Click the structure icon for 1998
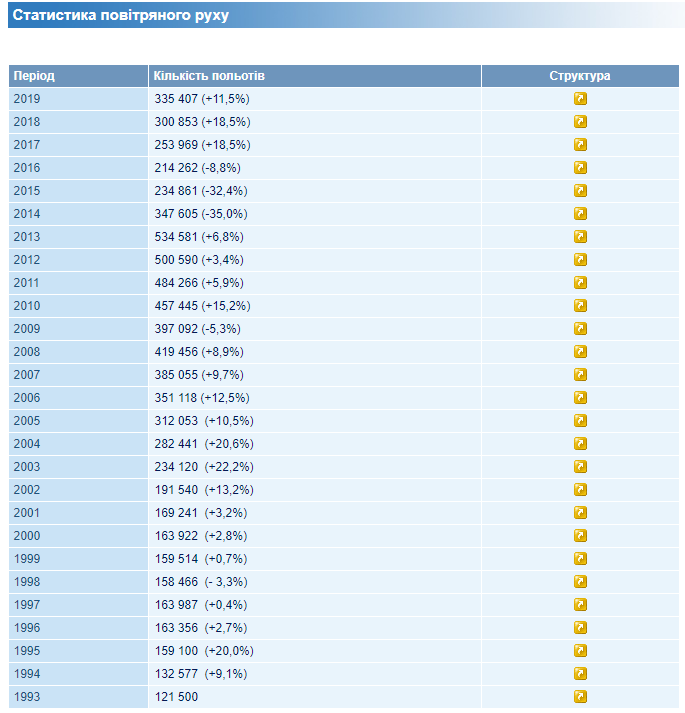The height and width of the screenshot is (713, 685). click(x=580, y=582)
